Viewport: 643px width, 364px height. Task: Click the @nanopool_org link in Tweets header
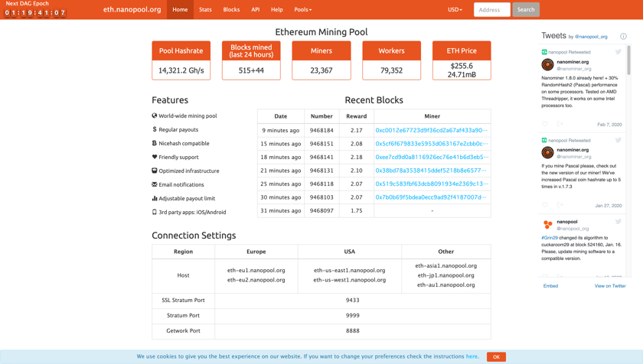coord(591,37)
